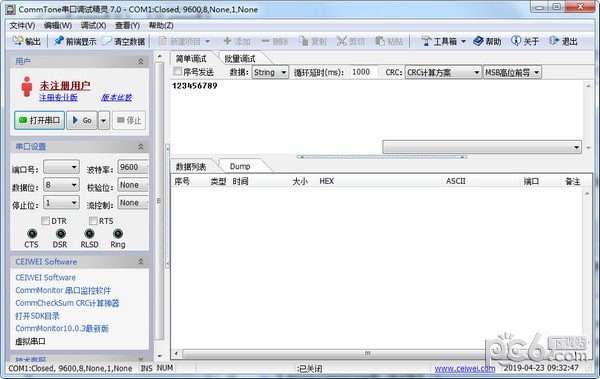Click the 删除 minus toolbar icon
This screenshot has height=379, width=600.
coord(266,41)
